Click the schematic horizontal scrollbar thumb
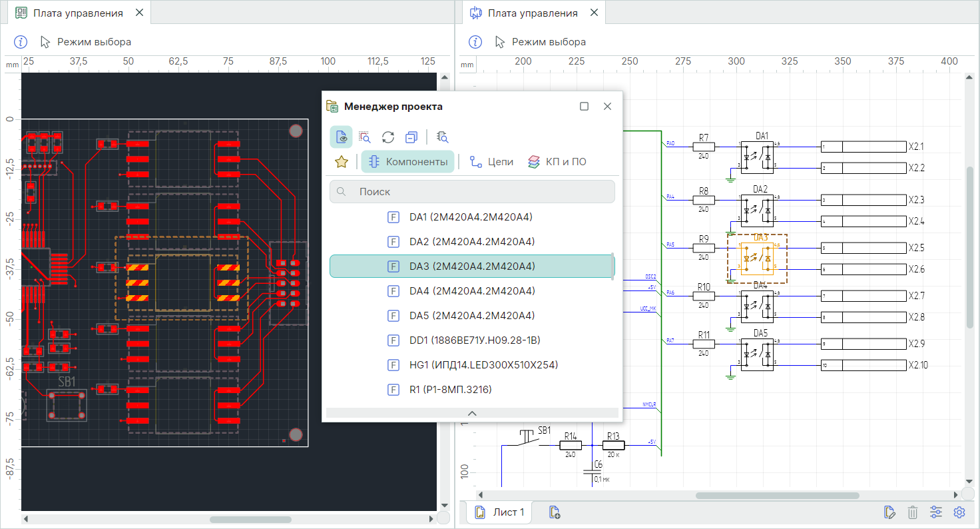 click(777, 495)
